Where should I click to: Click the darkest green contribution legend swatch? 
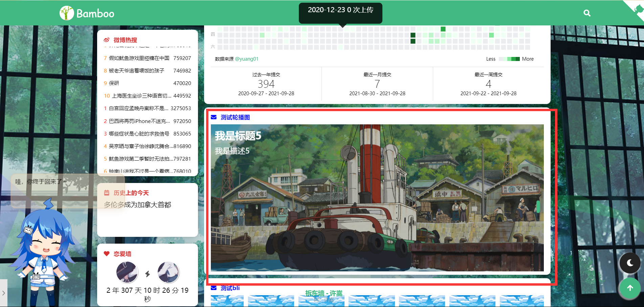(x=518, y=59)
